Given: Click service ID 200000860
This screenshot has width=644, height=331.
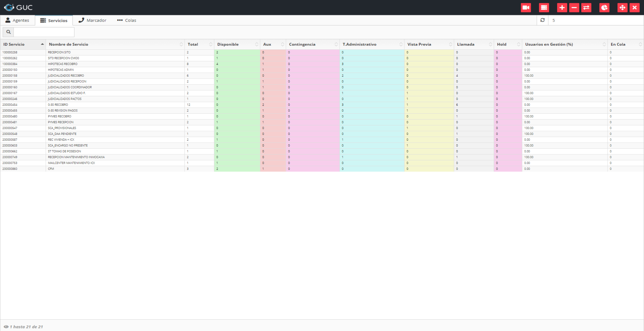Looking at the screenshot, I should [x=10, y=169].
